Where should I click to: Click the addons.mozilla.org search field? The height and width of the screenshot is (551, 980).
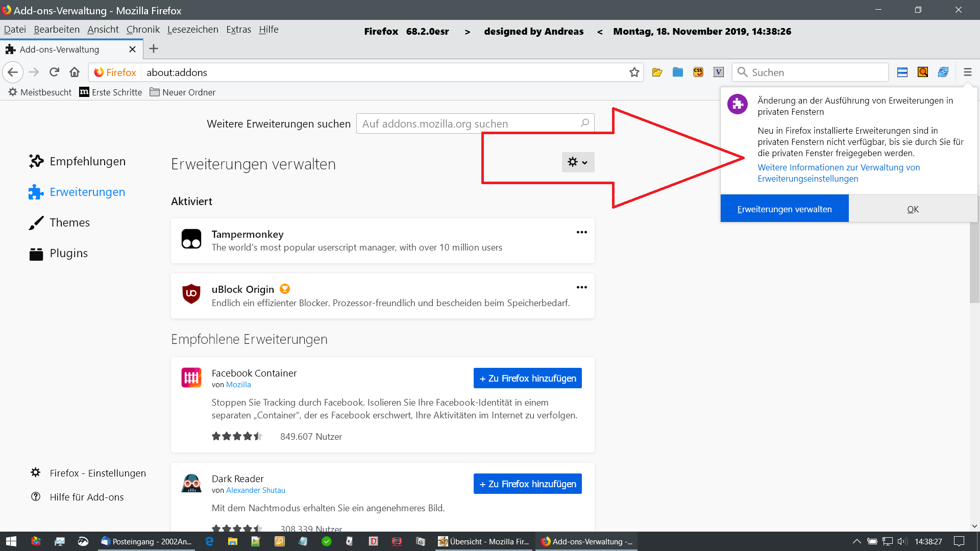point(470,123)
